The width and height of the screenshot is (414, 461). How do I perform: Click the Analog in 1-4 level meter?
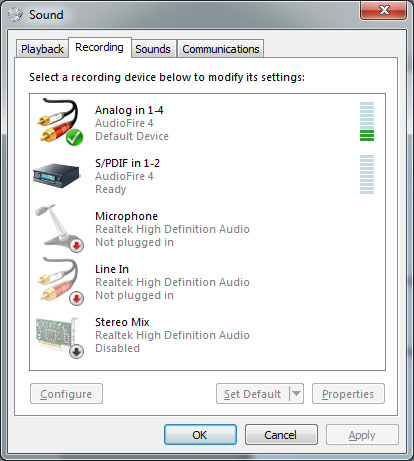point(367,121)
